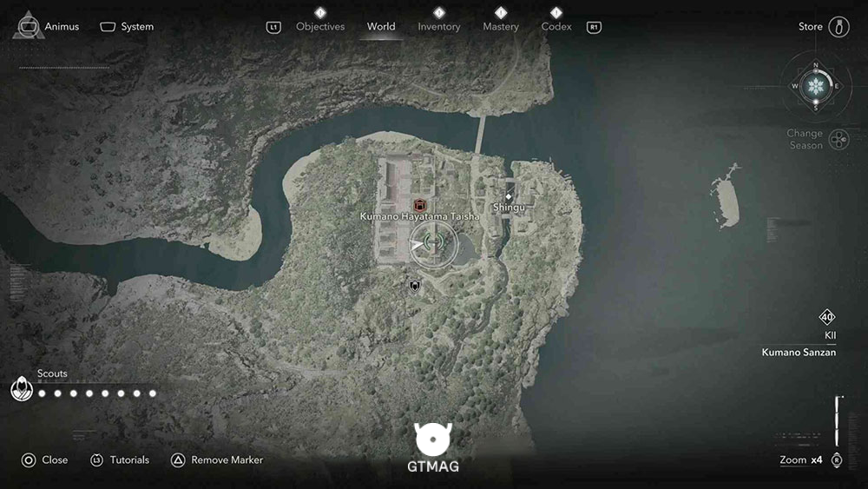Open the Animus menu icon
The image size is (868, 489).
pyautogui.click(x=28, y=26)
